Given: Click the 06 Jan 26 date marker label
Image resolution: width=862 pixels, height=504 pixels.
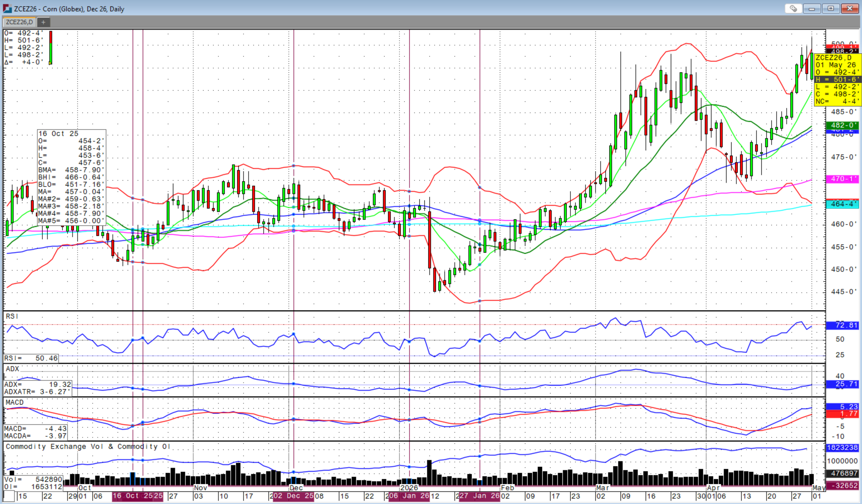Looking at the screenshot, I should [x=409, y=496].
